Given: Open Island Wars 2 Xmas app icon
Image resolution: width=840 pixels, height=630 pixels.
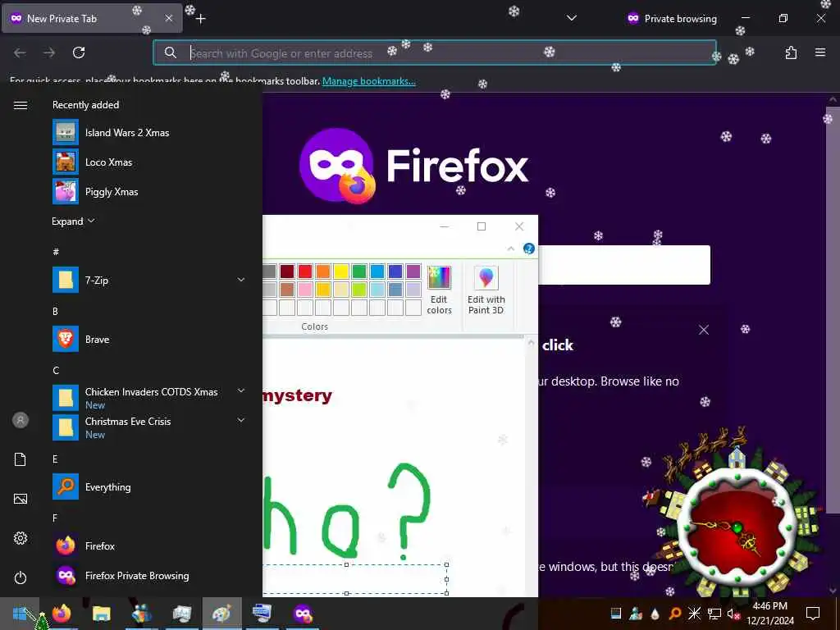Looking at the screenshot, I should click(x=66, y=132).
